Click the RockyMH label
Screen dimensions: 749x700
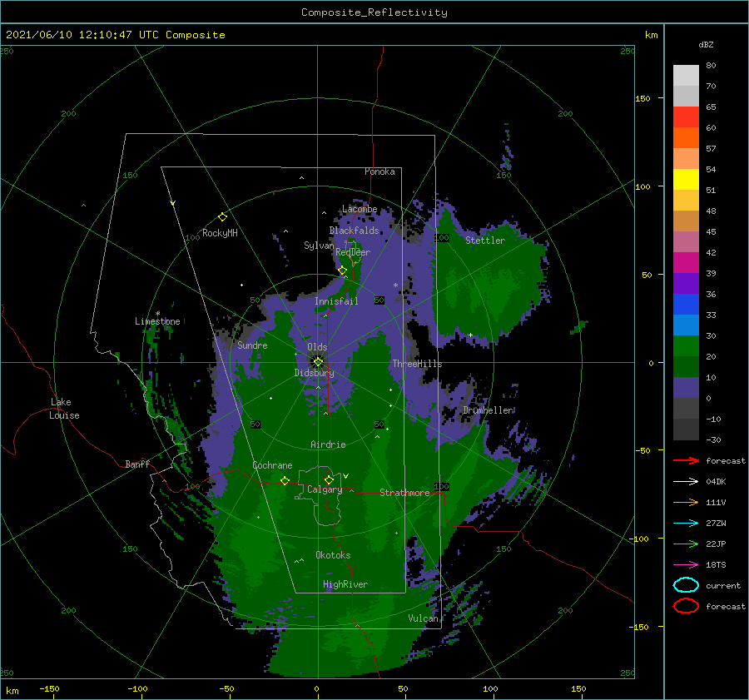(x=220, y=233)
